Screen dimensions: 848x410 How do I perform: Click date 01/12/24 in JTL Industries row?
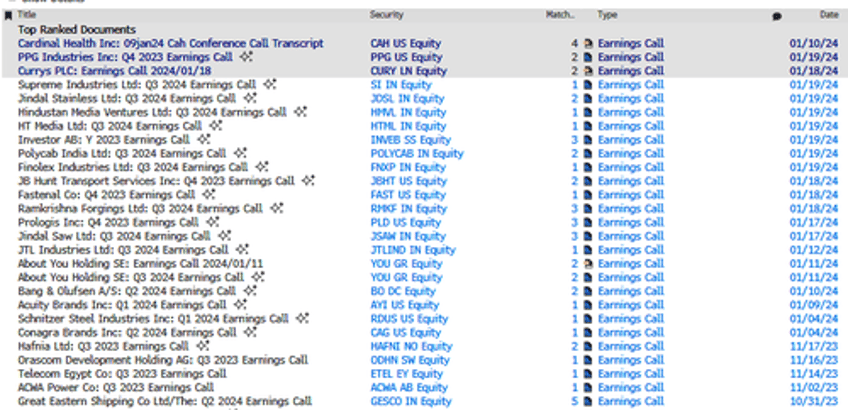(x=814, y=249)
